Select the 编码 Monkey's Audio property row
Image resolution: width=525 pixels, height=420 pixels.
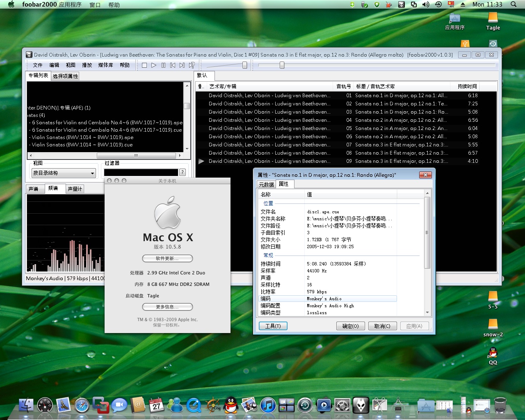click(328, 299)
